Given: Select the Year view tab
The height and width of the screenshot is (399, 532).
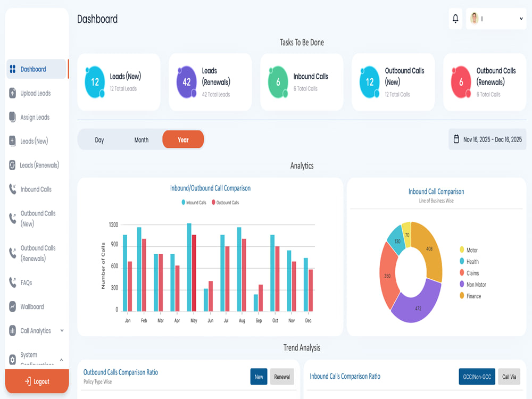Looking at the screenshot, I should pyautogui.click(x=183, y=139).
